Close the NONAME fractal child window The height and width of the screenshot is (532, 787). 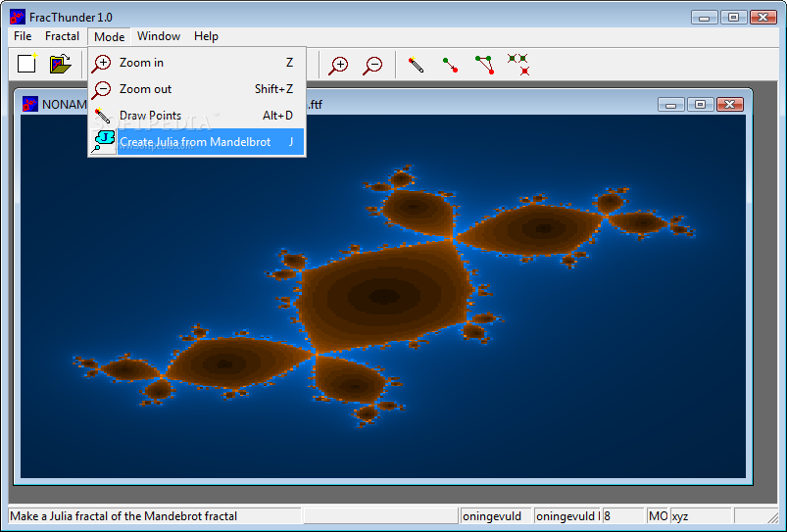click(730, 105)
